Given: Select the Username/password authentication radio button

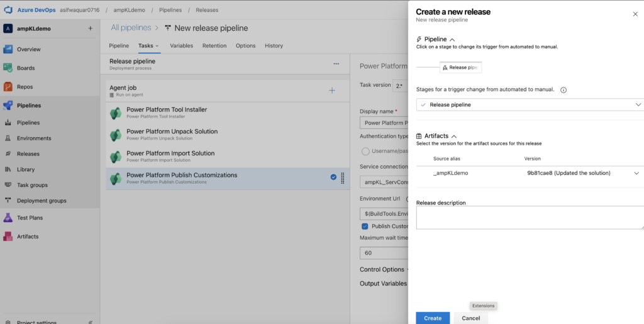Looking at the screenshot, I should pyautogui.click(x=365, y=152).
